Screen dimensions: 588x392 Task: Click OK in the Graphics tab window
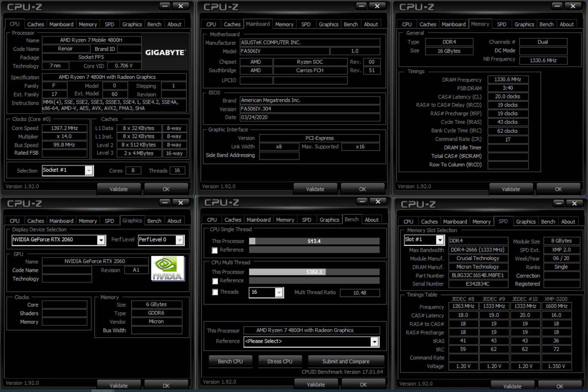click(166, 385)
